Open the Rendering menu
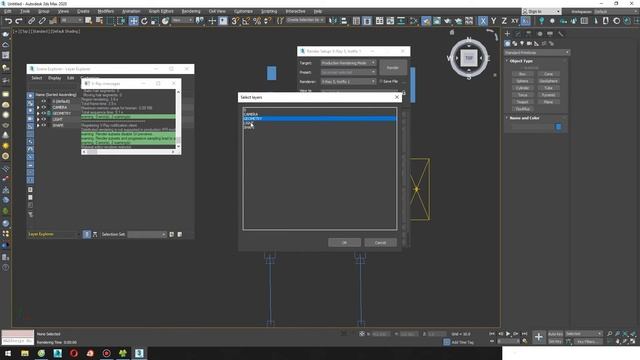 [x=191, y=11]
